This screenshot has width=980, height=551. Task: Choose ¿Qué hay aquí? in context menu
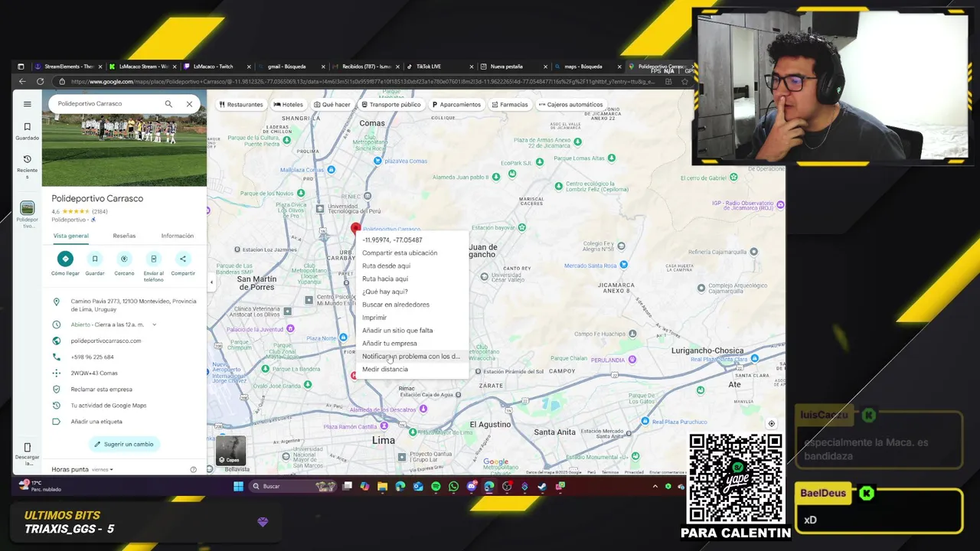coord(413,292)
